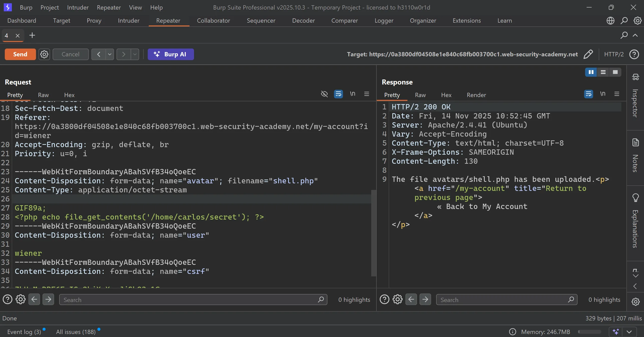Open the Intruder menu in the menu bar
The image size is (644, 337).
(78, 8)
